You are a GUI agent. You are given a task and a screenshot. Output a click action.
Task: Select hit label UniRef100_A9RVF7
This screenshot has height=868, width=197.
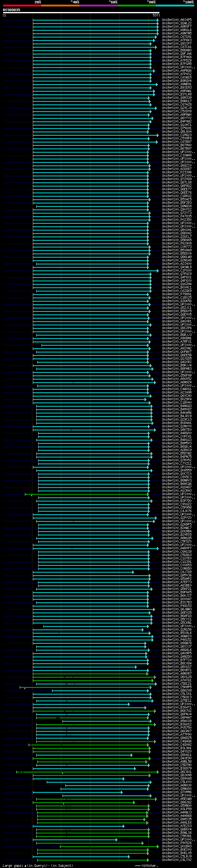177,26
